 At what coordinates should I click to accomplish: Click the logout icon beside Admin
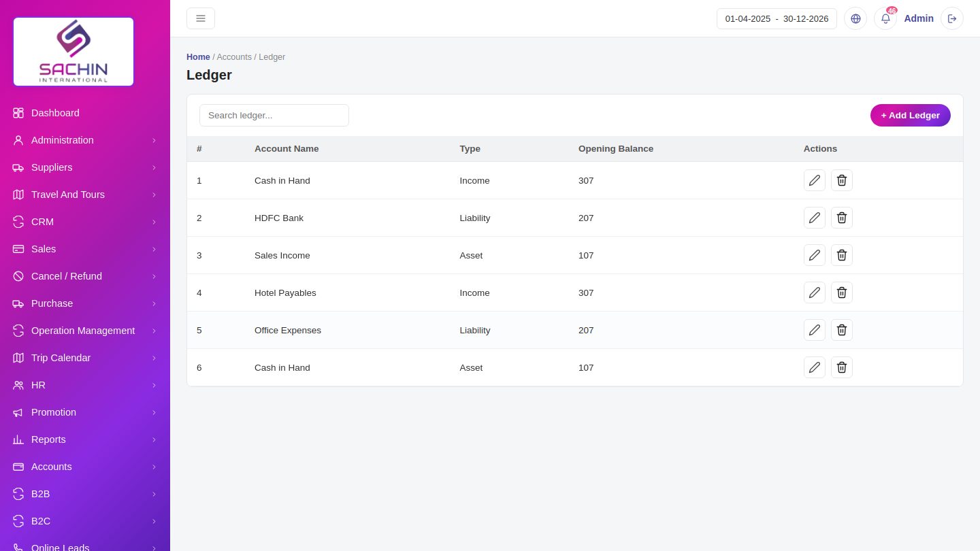[x=952, y=18]
